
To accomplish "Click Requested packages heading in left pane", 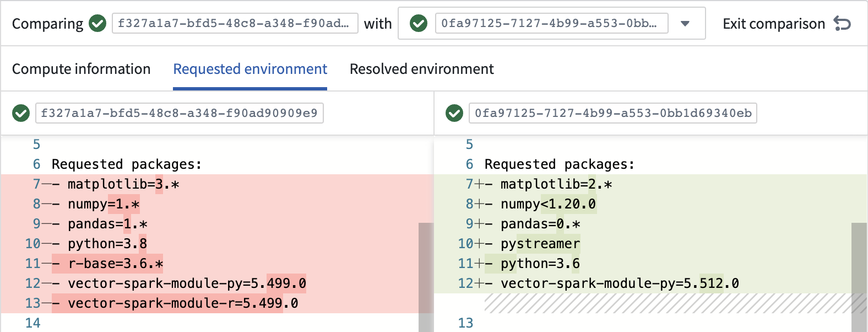I will [x=127, y=164].
